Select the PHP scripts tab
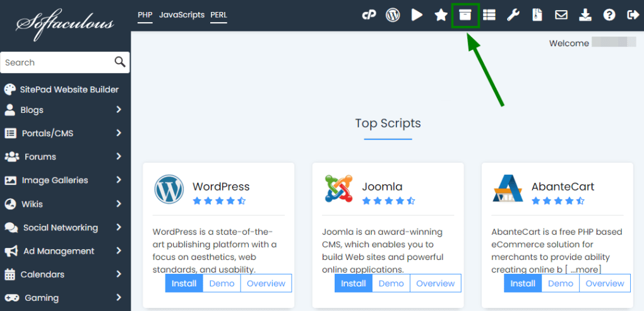Viewport: 644px width, 311px height. point(145,15)
